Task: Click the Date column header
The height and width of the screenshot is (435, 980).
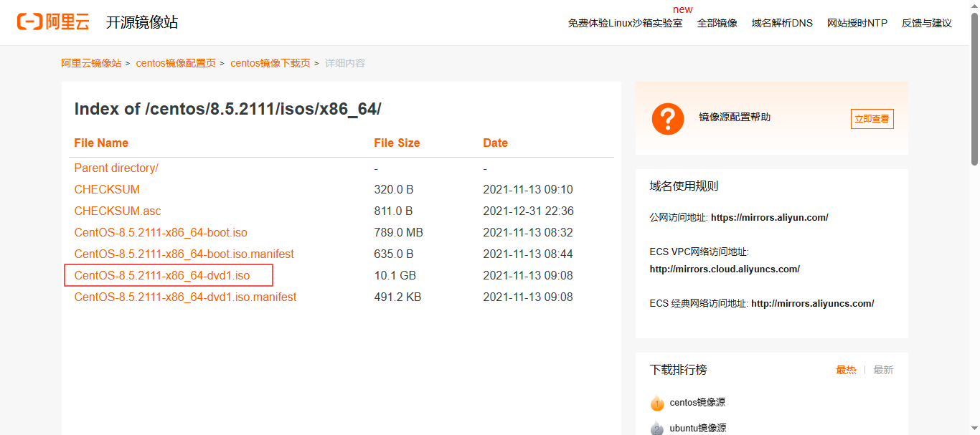Action: click(495, 143)
